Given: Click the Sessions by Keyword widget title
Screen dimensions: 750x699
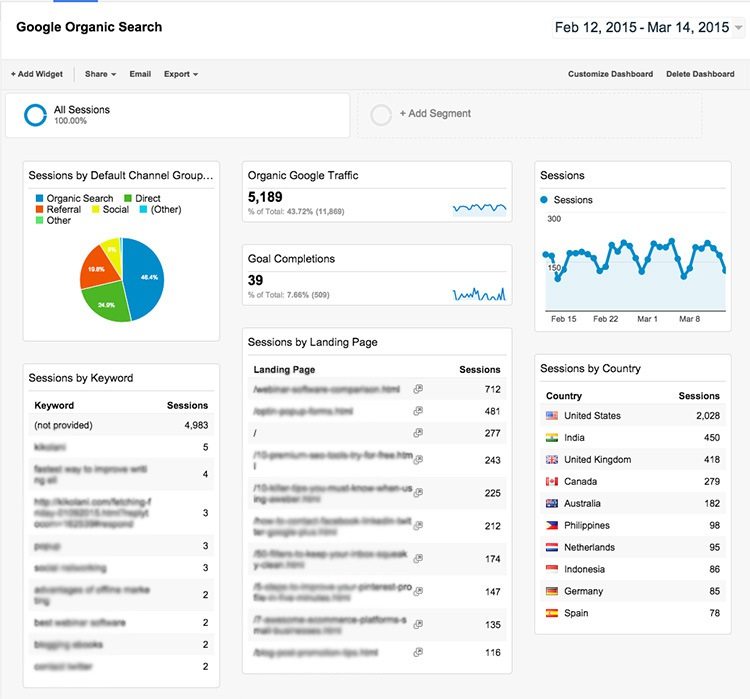Looking at the screenshot, I should 81,378.
